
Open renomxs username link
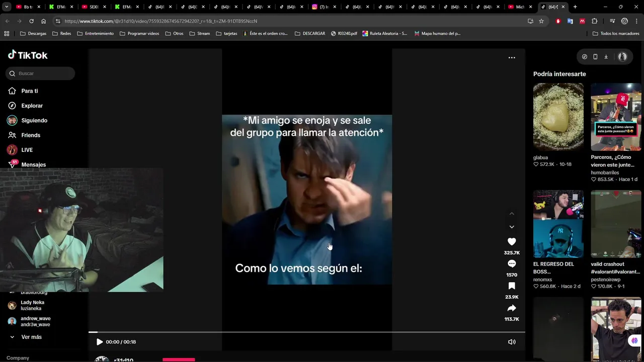[x=542, y=280]
